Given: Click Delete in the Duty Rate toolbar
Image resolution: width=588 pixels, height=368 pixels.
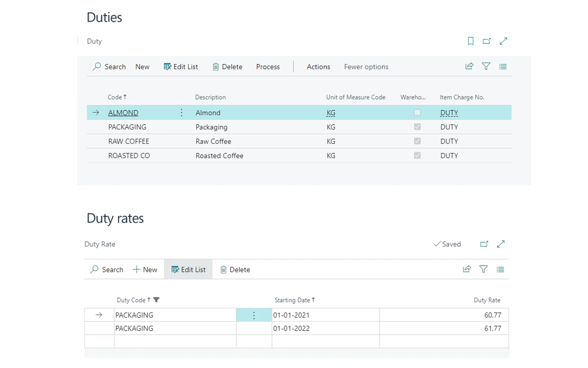Looking at the screenshot, I should click(x=235, y=269).
